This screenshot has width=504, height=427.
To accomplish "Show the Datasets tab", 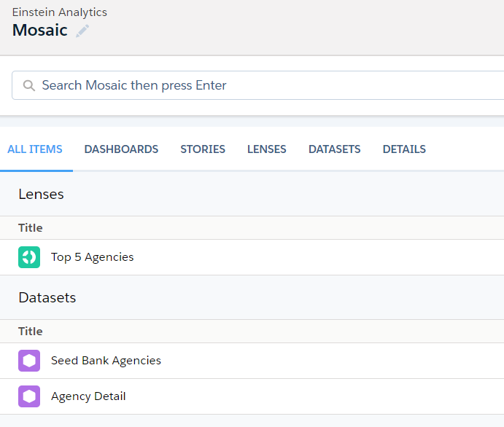I will click(x=334, y=149).
